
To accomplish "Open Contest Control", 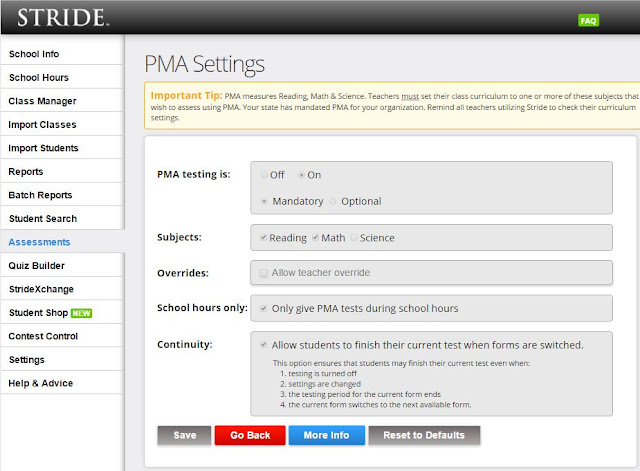I will pyautogui.click(x=62, y=336).
